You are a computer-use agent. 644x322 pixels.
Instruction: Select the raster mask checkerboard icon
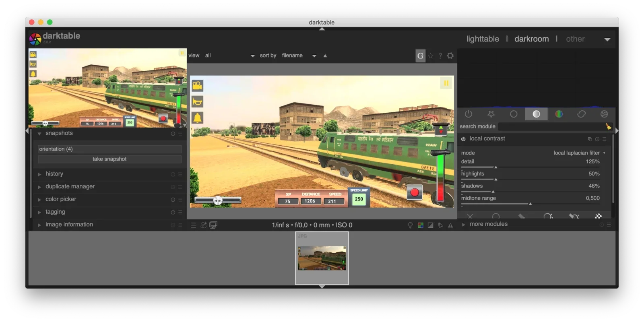(x=599, y=217)
